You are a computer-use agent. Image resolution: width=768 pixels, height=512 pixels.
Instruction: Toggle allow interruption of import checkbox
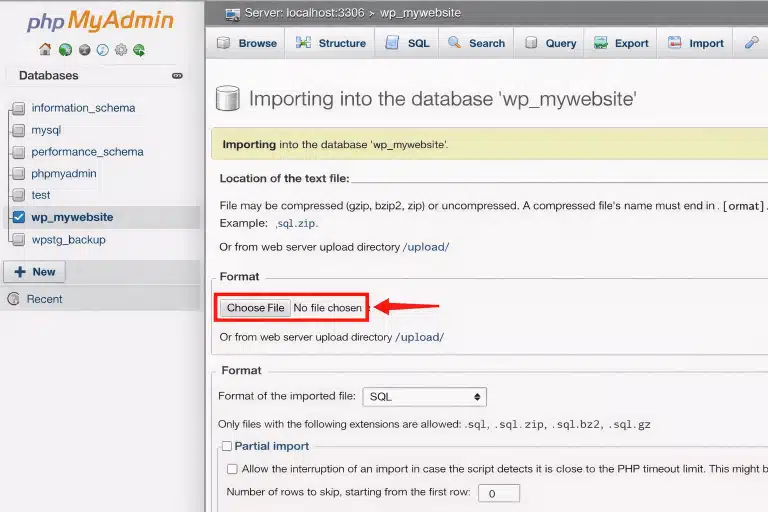click(x=232, y=469)
